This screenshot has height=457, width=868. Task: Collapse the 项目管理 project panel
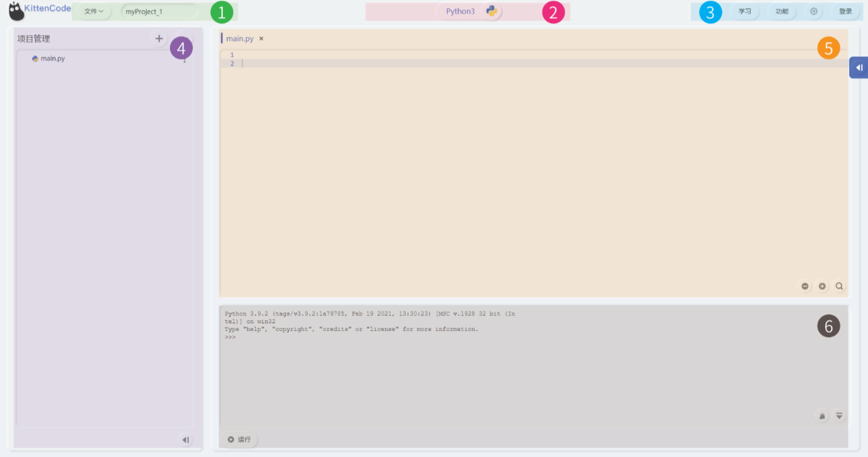(185, 440)
